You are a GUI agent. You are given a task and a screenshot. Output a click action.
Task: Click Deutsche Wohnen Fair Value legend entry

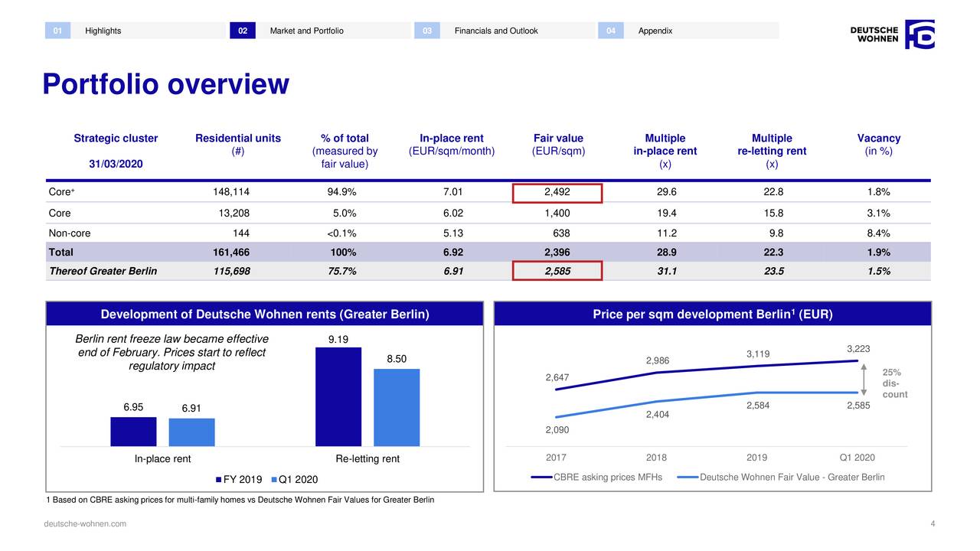click(x=781, y=478)
